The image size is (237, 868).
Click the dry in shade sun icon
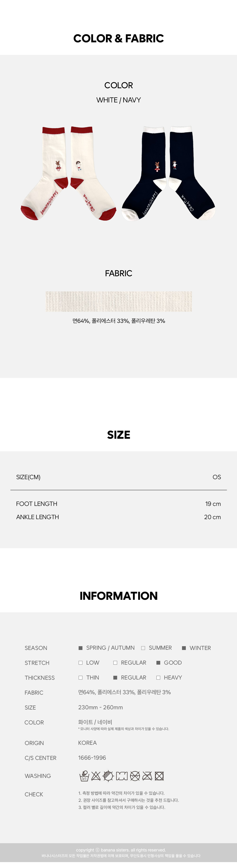[108, 776]
